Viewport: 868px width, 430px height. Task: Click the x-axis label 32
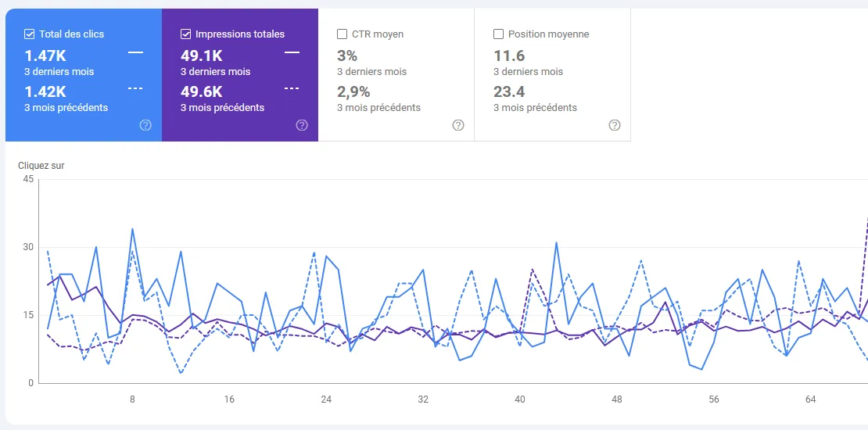point(423,400)
